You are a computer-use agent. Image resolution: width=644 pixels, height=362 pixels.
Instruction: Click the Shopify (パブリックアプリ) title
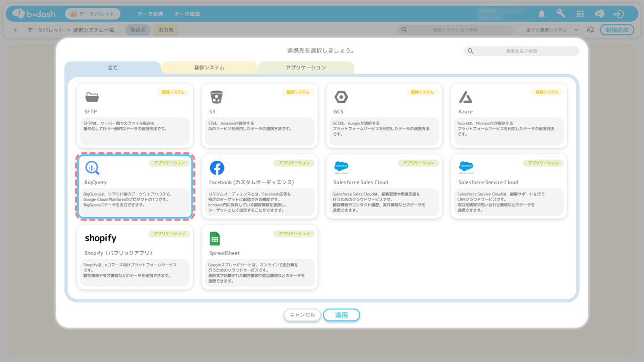(x=118, y=253)
